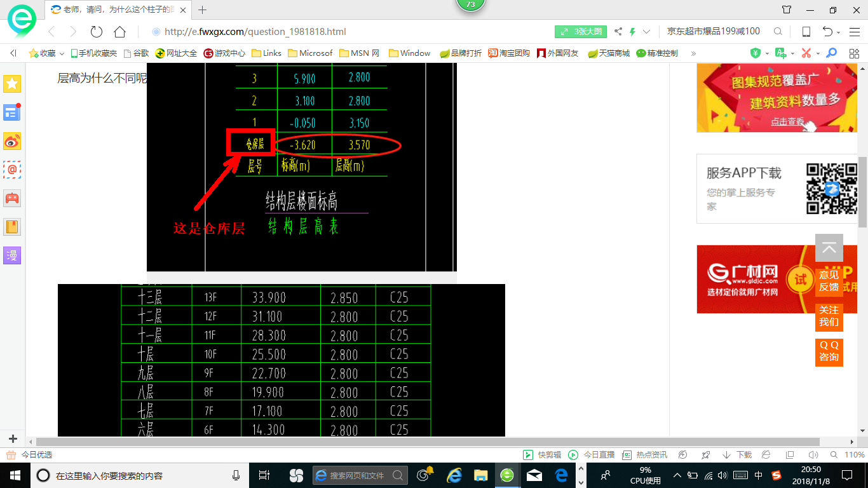Open Task View in the taskbar
Image resolution: width=868 pixels, height=488 pixels.
[264, 475]
